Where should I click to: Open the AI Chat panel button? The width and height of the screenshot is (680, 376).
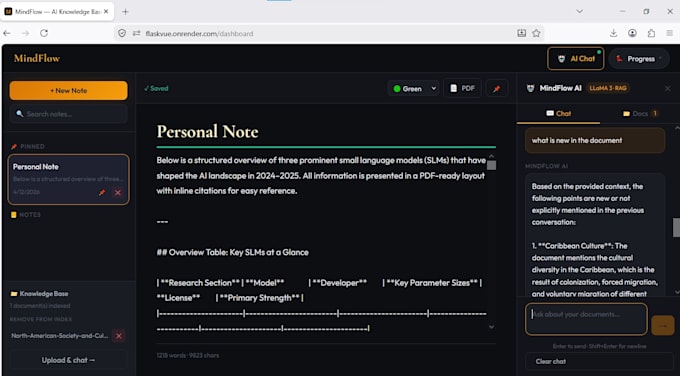click(575, 59)
